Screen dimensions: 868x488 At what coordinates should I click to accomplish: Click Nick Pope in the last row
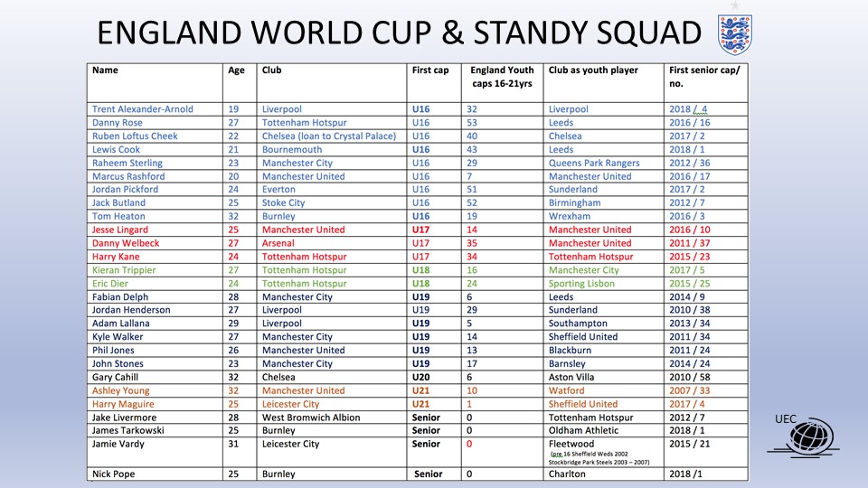click(115, 474)
